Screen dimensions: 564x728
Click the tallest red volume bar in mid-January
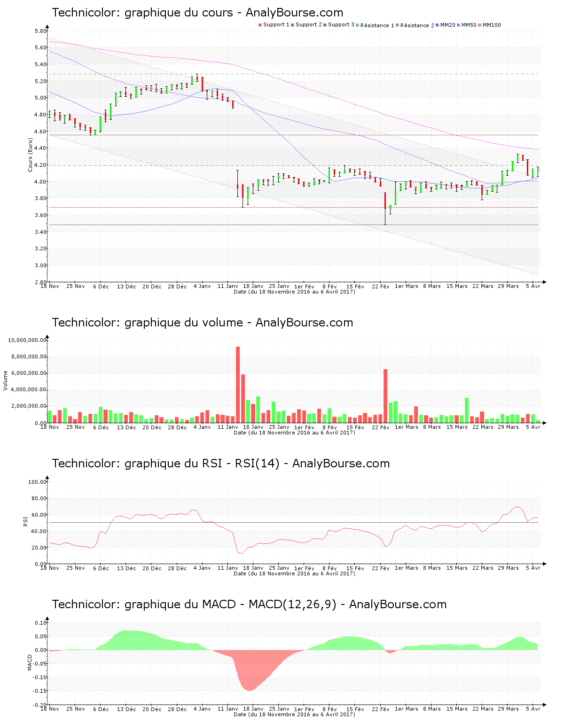(x=238, y=385)
